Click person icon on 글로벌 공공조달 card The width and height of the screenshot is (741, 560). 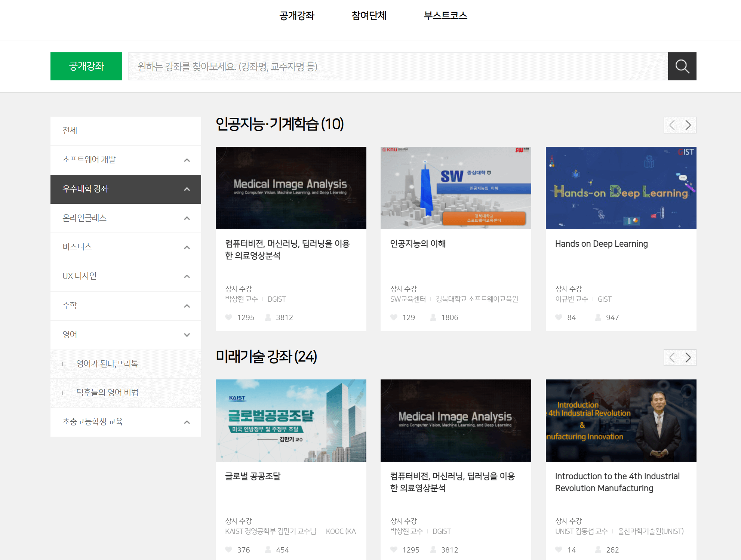coord(267,550)
